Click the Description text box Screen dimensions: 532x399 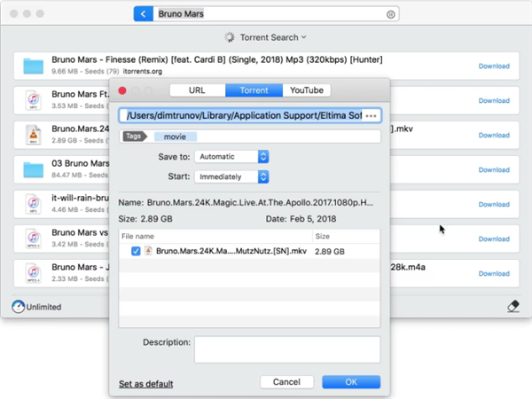click(287, 349)
